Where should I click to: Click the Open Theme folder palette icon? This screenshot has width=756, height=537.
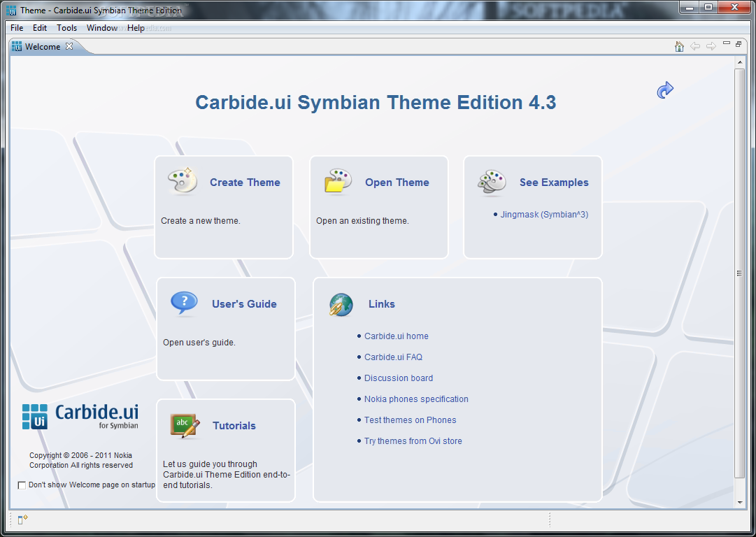338,181
